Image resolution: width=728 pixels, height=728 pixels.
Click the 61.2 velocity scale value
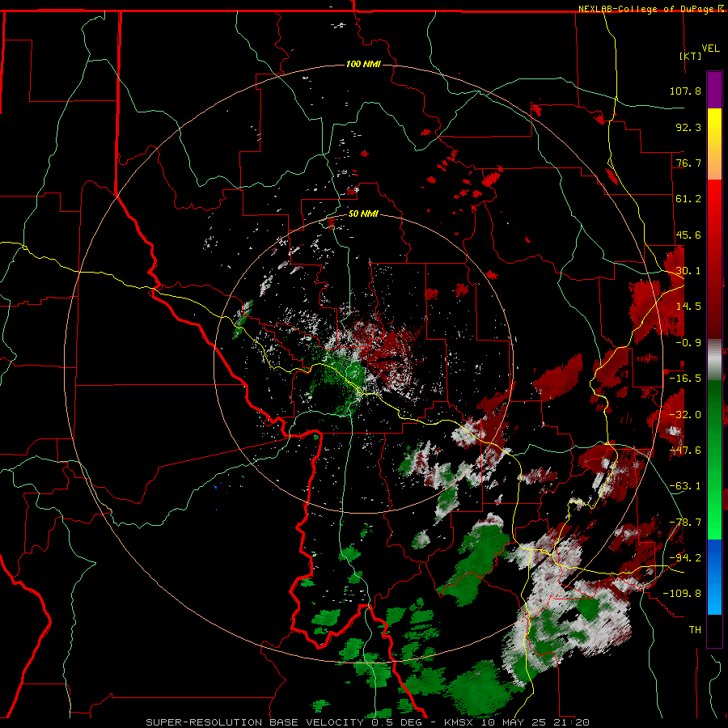click(x=688, y=199)
